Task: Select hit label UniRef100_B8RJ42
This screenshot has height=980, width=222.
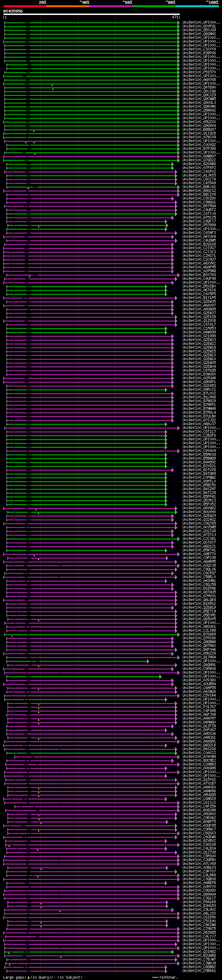Action: tap(199, 187)
